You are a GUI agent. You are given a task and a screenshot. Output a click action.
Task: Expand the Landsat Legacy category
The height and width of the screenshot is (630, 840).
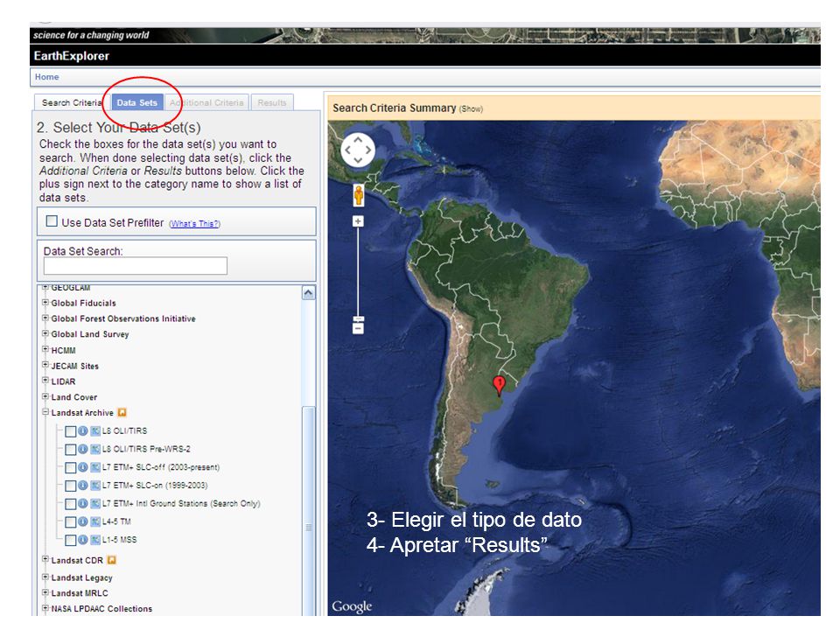coord(45,577)
